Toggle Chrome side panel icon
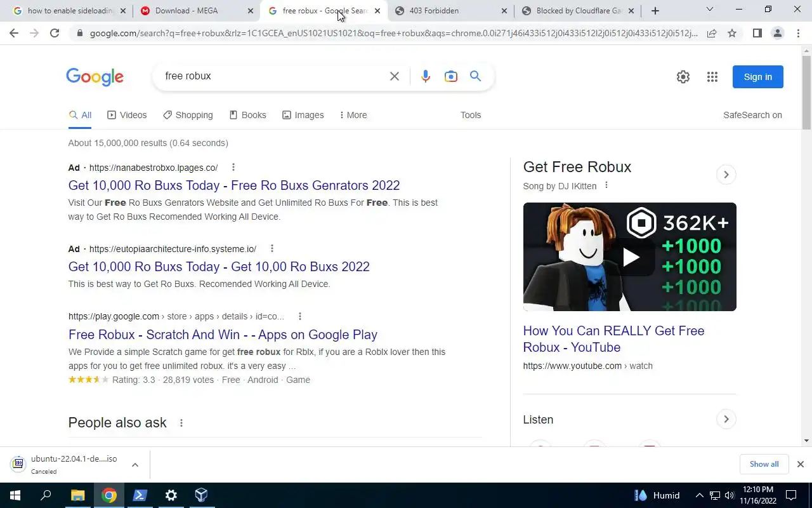Viewport: 812px width, 508px height. [x=757, y=33]
